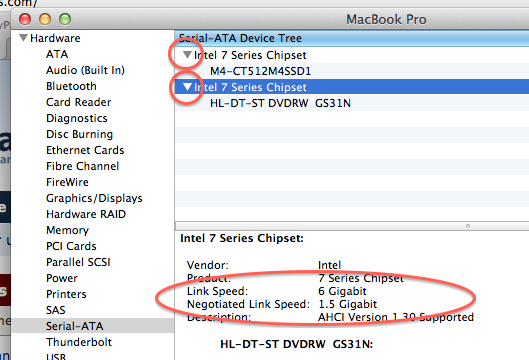Open Parallel SCSI section
This screenshot has width=529, height=360.
click(x=78, y=262)
